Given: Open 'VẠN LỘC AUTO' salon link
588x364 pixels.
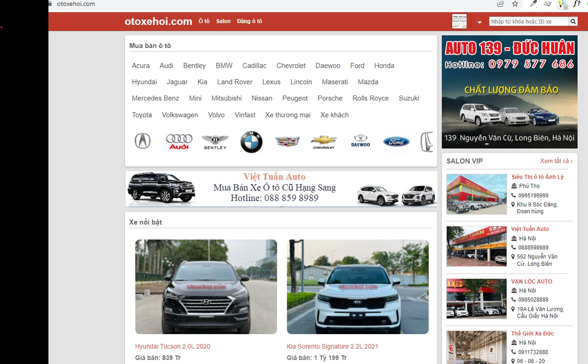Looking at the screenshot, I should (x=532, y=281).
